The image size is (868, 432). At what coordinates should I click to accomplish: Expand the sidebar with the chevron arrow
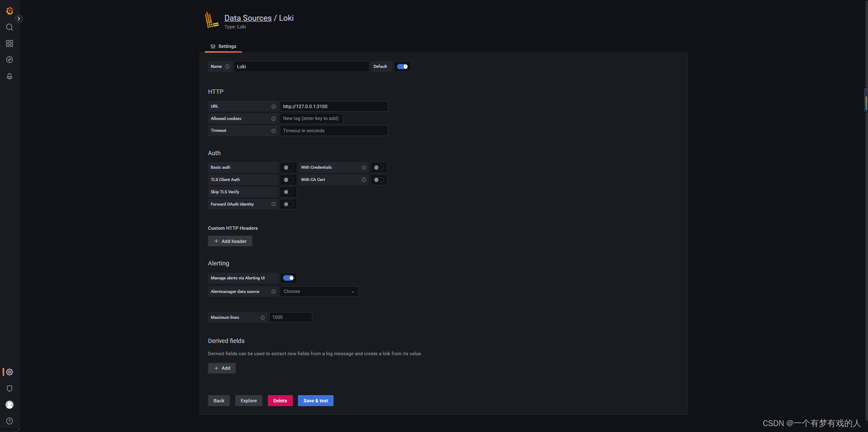(x=19, y=19)
